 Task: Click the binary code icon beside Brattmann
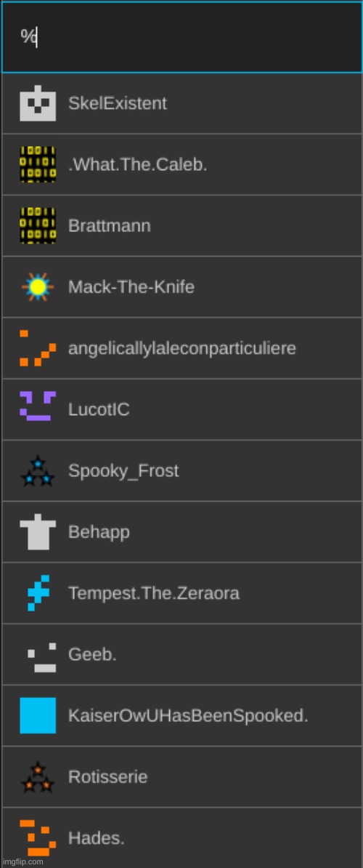(38, 226)
